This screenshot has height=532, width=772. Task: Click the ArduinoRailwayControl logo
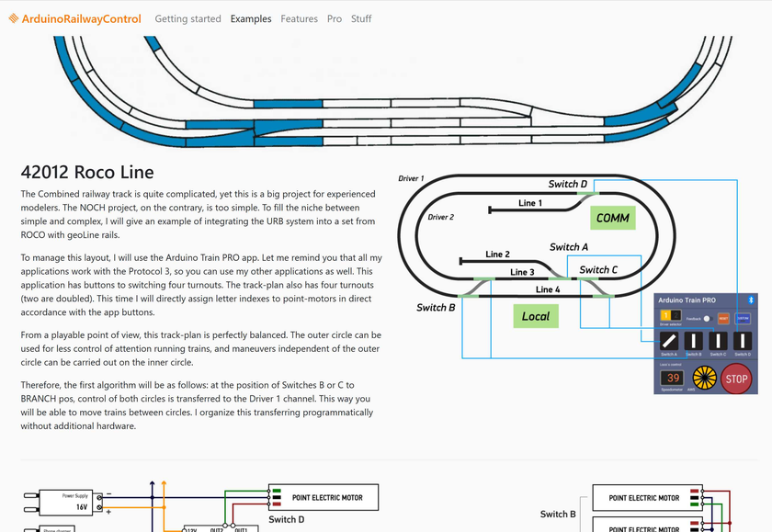76,17
